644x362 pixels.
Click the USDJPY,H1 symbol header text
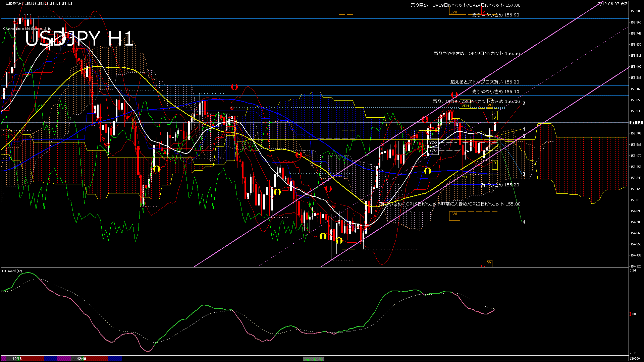14,3
